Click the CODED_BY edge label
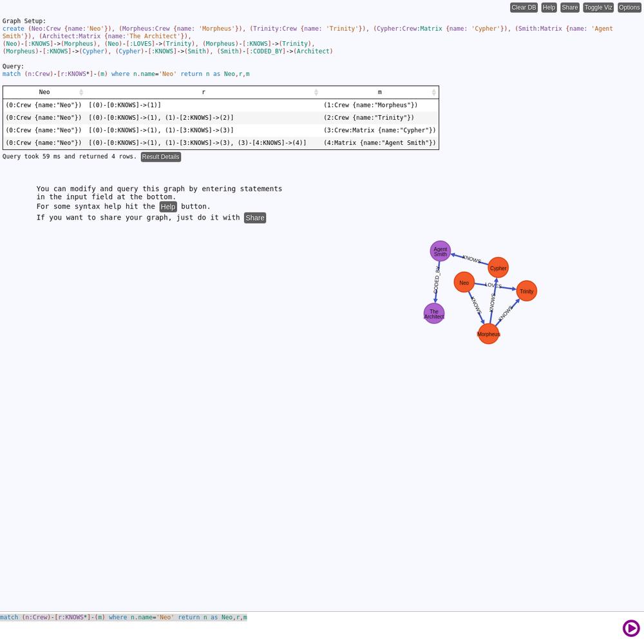Screen dimensions: 644x644 (x=437, y=279)
